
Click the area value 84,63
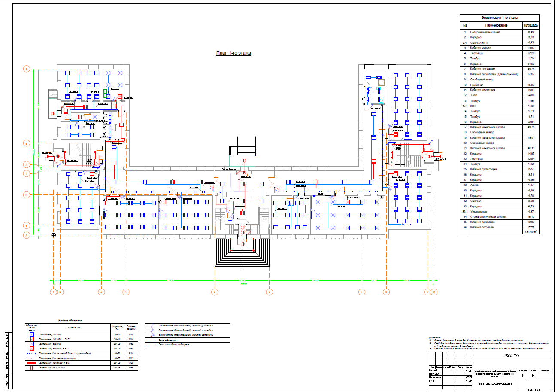pos(531,64)
